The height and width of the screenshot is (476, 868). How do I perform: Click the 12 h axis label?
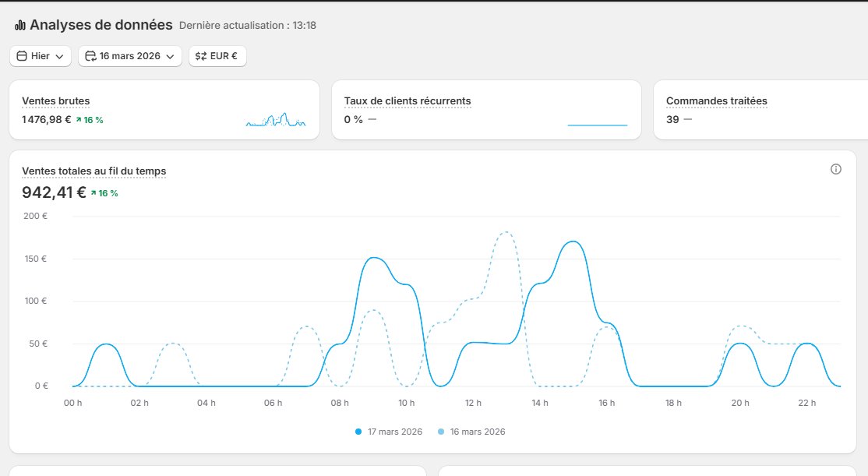[x=473, y=403]
